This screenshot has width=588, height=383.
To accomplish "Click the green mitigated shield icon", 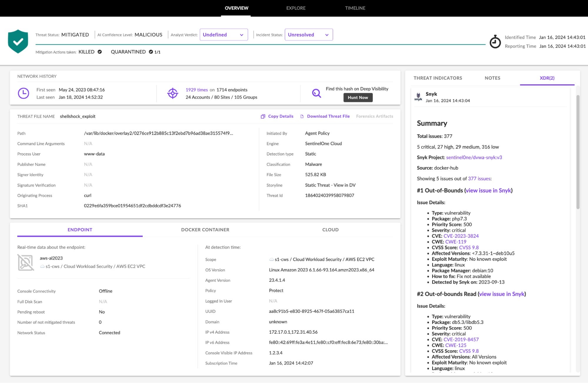I will [x=18, y=41].
